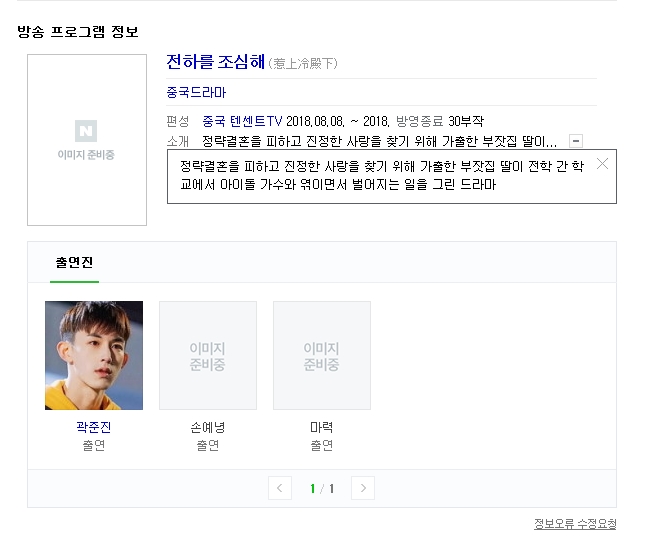Viewport: 649px width, 555px height.
Task: Open the 전하를 조심해 title link
Action: point(215,62)
